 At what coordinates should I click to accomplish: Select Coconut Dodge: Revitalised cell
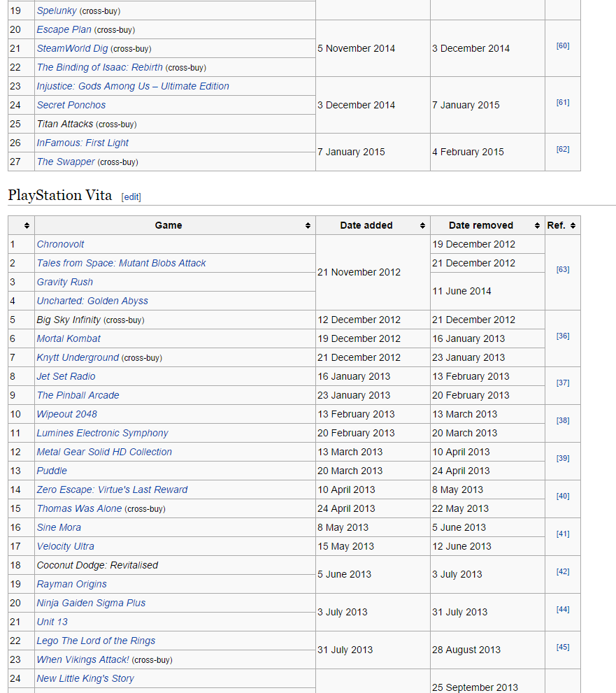(175, 565)
